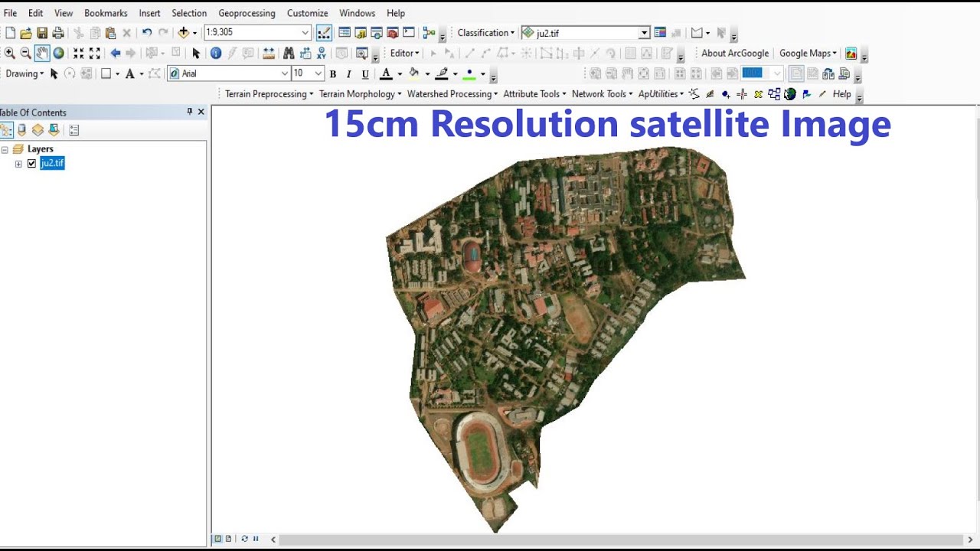Open the Watershed Processing menu
The width and height of the screenshot is (980, 551).
tap(452, 94)
